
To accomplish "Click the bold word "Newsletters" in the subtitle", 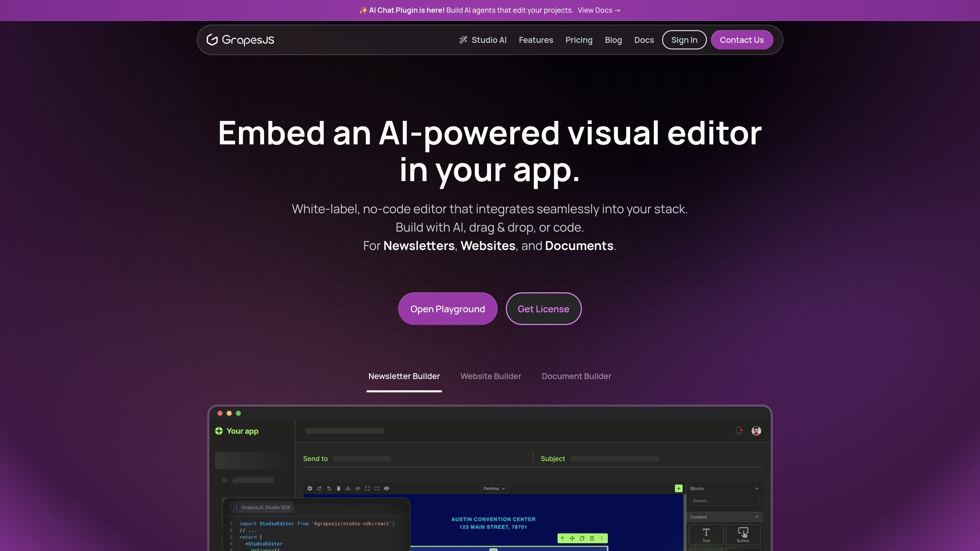I will pyautogui.click(x=419, y=246).
